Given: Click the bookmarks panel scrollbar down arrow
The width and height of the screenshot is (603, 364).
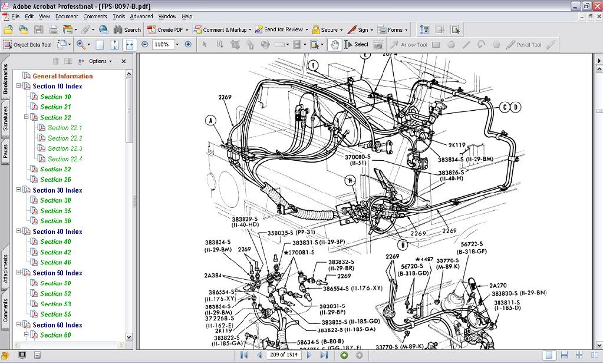Looking at the screenshot, I should (129, 337).
